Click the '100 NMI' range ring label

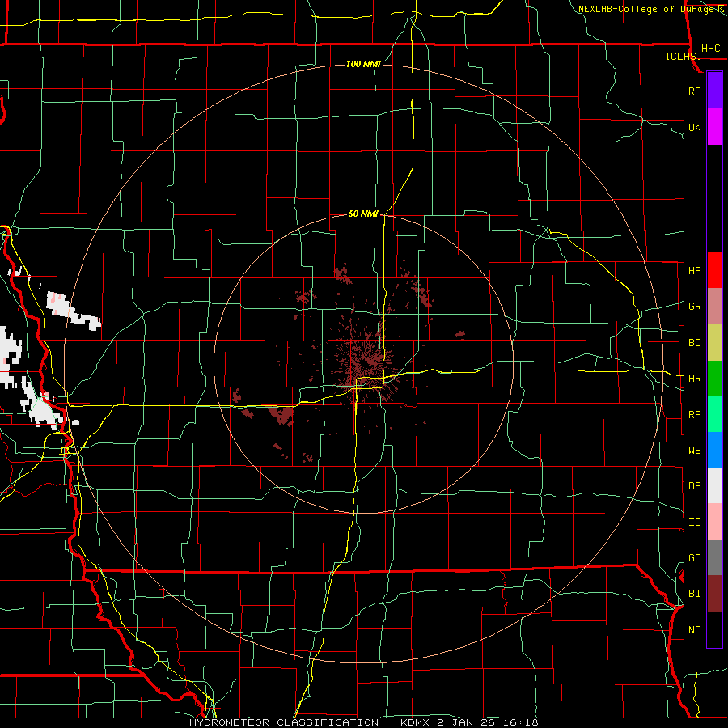tap(363, 64)
